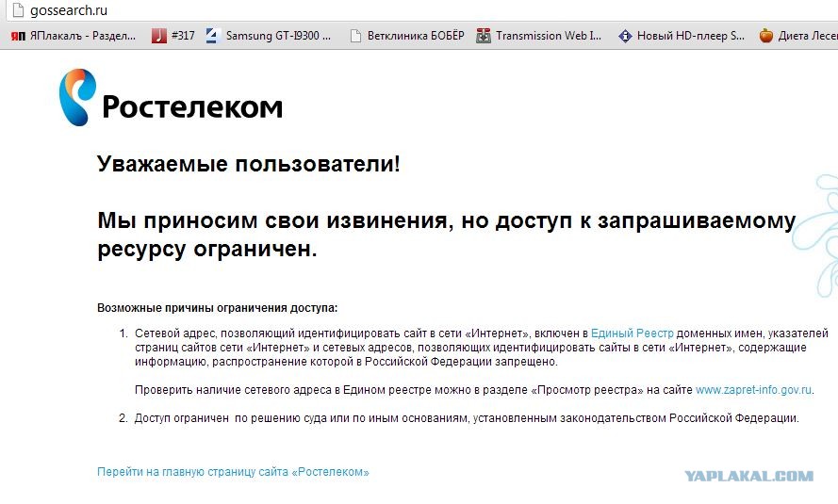This screenshot has height=504, width=838.
Task: Click the heading Уважаемые пользователи!
Action: click(249, 163)
